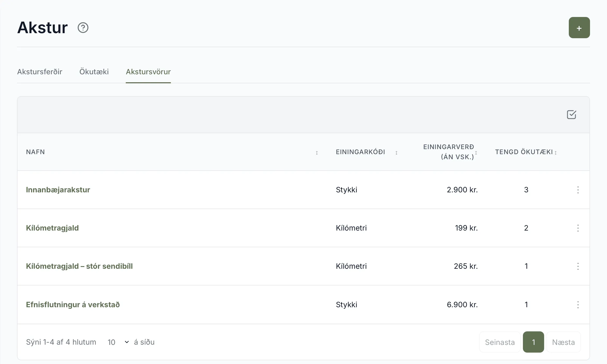Viewport: 607px width, 364px height.
Task: Open the three-dot menu for the stór sendibíll row
Action: (x=578, y=266)
